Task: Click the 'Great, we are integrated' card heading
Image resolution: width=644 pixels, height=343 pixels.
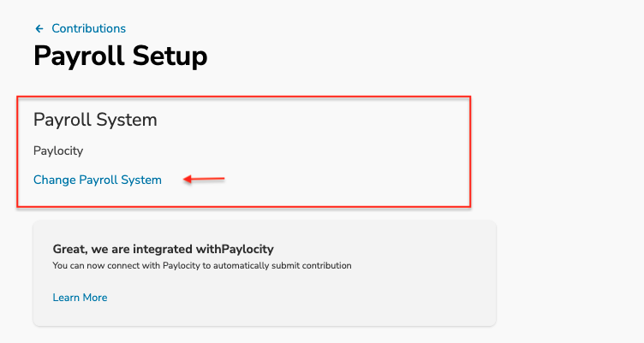Action: (x=163, y=249)
